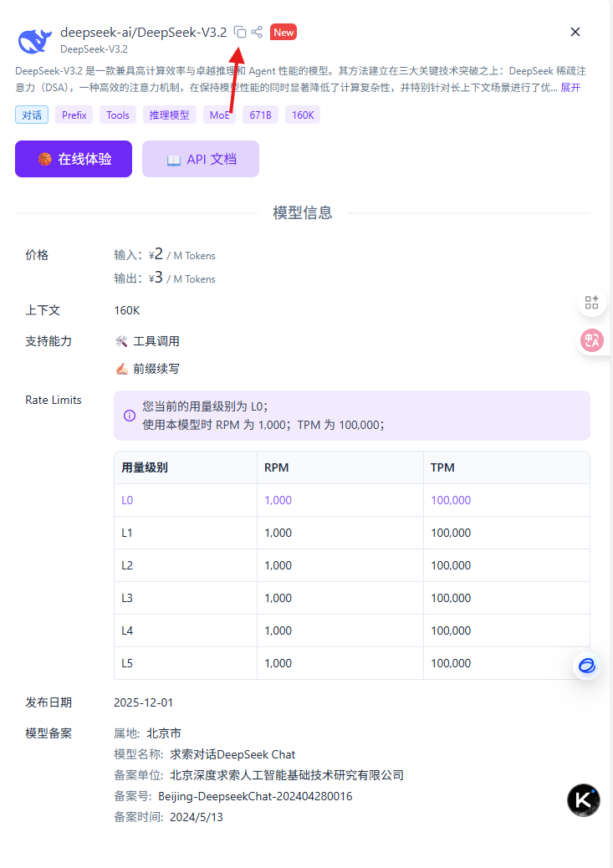The width and height of the screenshot is (613, 868).
Task: Toggle the 对话 tag filter
Action: pyautogui.click(x=32, y=115)
